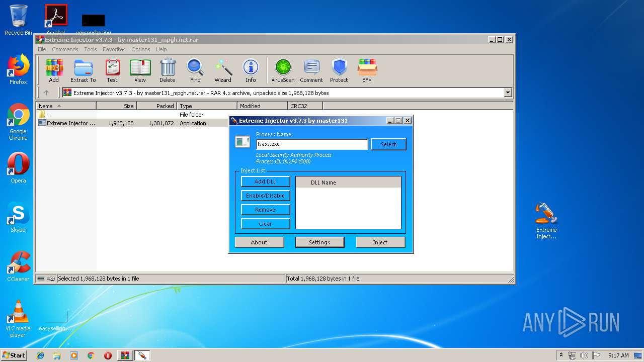Open CCleaner desktop shortcut
Screen dimensions: 644x362
tap(18, 266)
